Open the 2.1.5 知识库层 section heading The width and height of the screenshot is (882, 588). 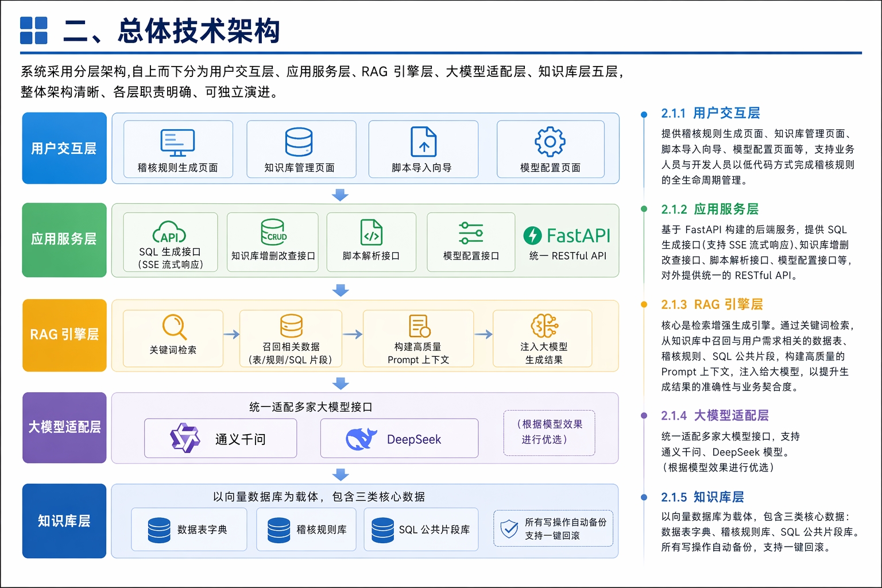(x=702, y=497)
